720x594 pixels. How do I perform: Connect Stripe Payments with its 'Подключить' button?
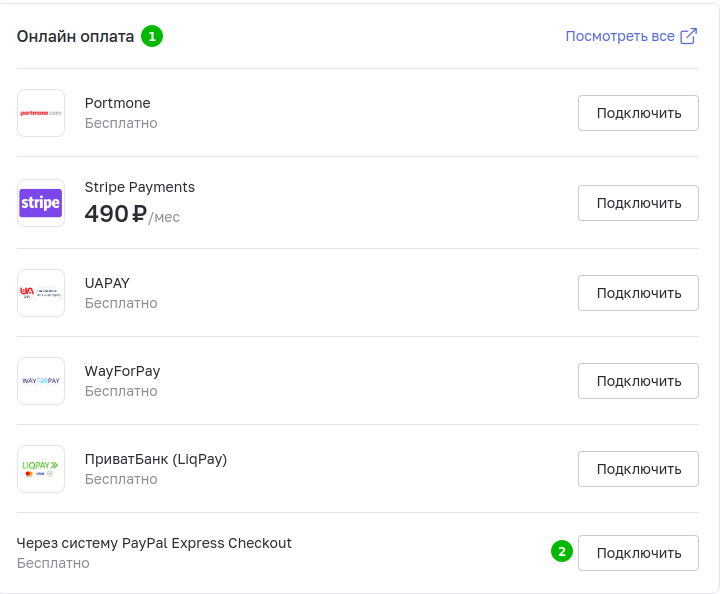(x=638, y=203)
